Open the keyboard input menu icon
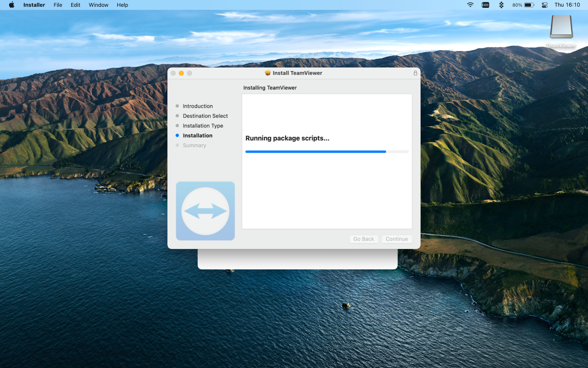Screen dimensions: 588x368 click(x=485, y=5)
